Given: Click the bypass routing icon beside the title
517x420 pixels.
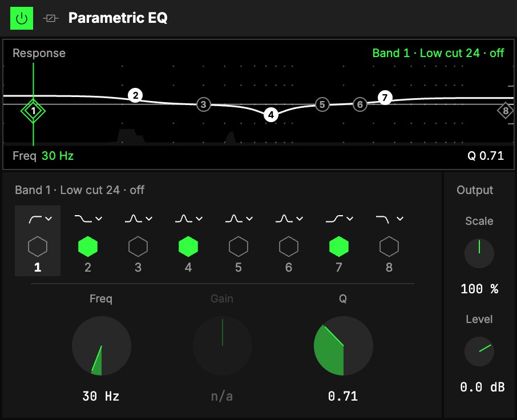Looking at the screenshot, I should (x=50, y=18).
